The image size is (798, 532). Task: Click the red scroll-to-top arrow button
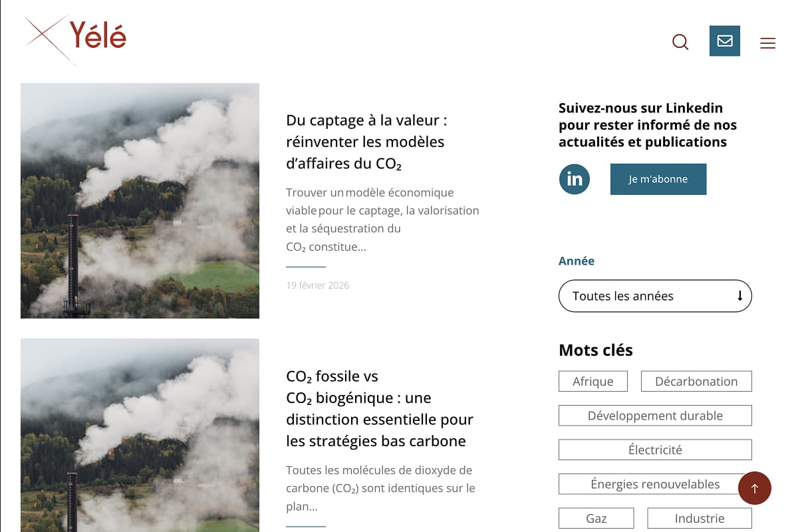(754, 488)
